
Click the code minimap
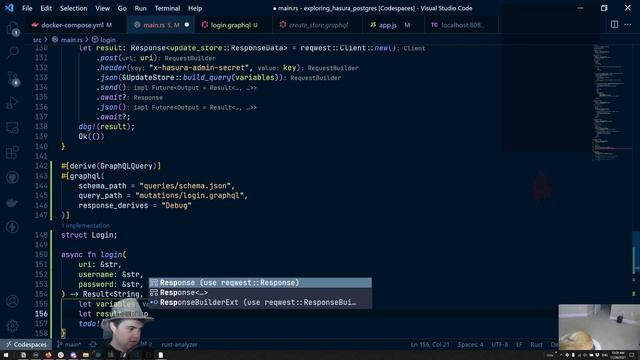pos(611,102)
